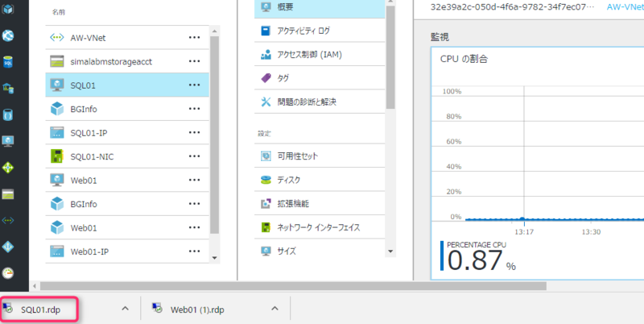Image resolution: width=644 pixels, height=324 pixels.
Task: Click the horizontal scrollbar thumb below the blades
Action: pos(293,286)
